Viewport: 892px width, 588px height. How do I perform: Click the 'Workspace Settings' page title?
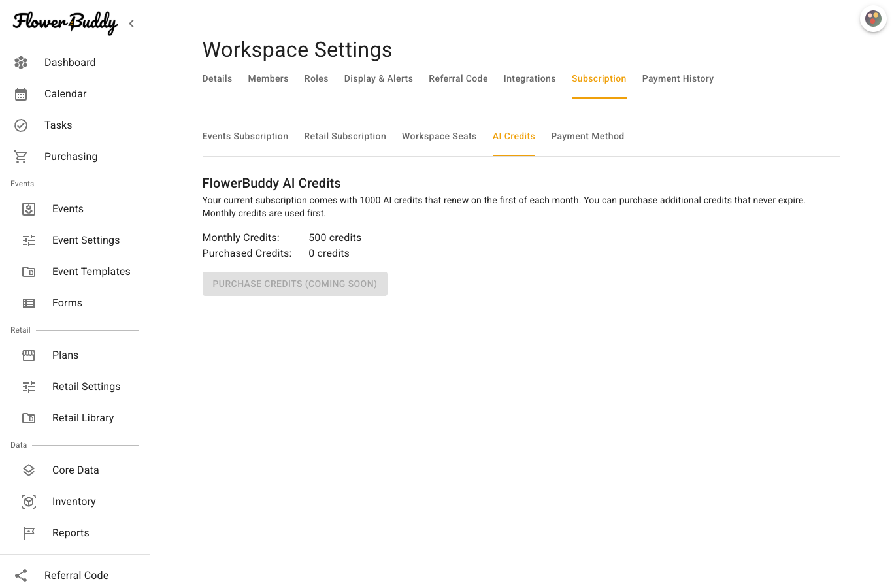297,50
